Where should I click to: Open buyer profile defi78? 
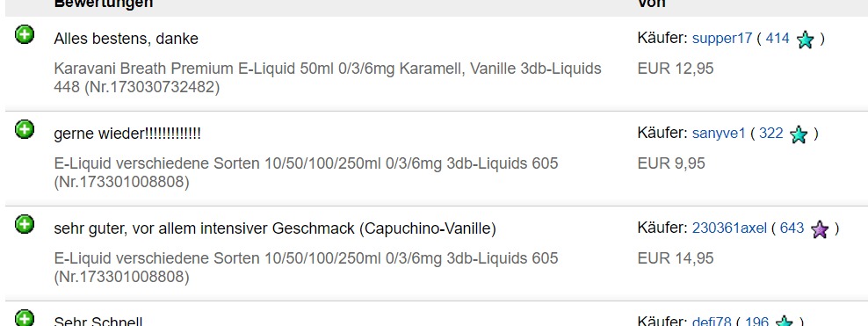point(712,321)
